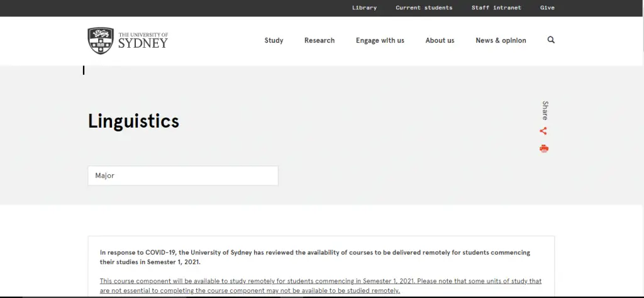Open the Study menu

(274, 40)
